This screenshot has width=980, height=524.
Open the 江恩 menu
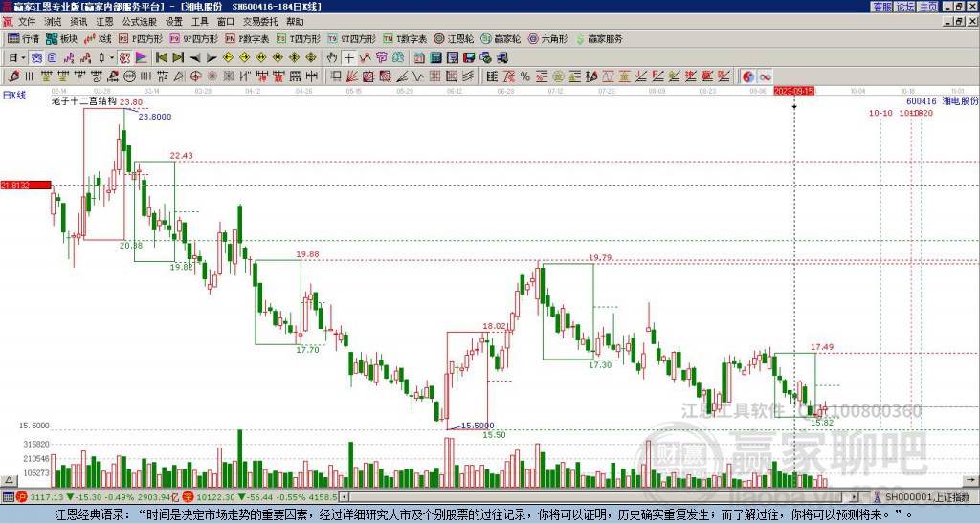[104, 22]
